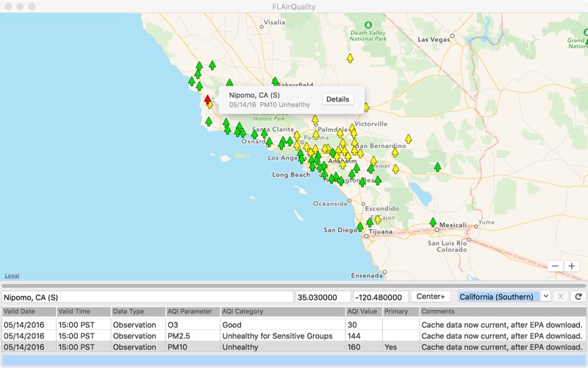Select the green marker near Mexicali

[433, 222]
